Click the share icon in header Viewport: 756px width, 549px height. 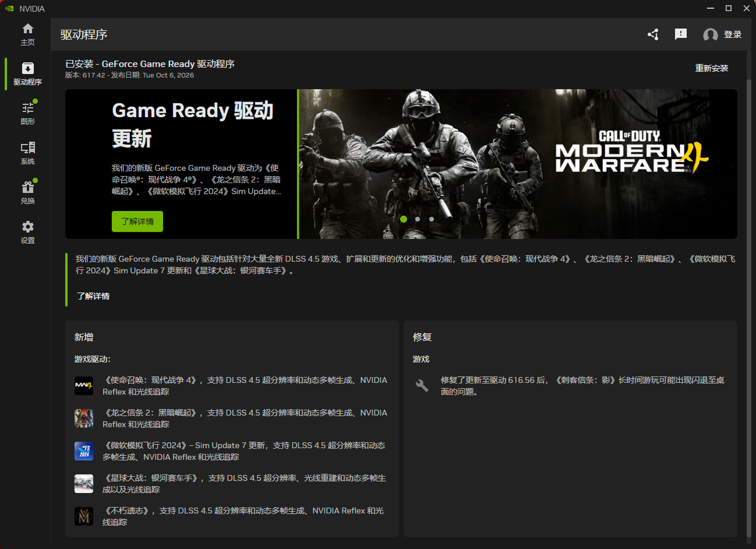[653, 34]
